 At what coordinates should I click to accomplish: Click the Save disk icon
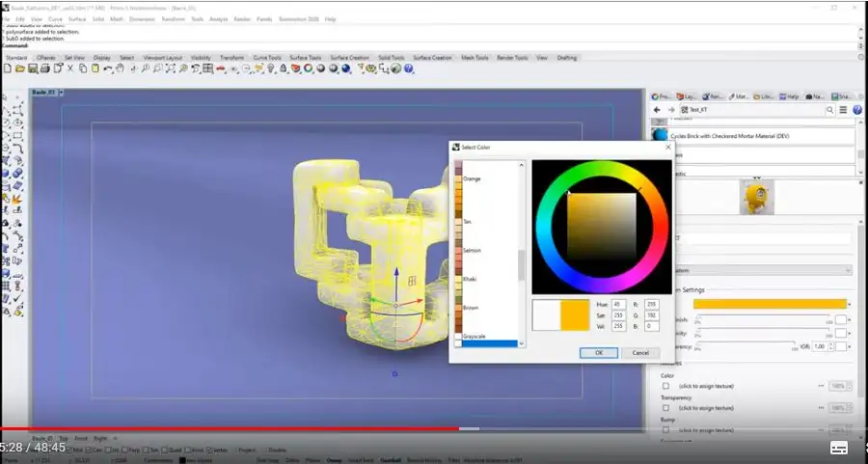(x=33, y=68)
